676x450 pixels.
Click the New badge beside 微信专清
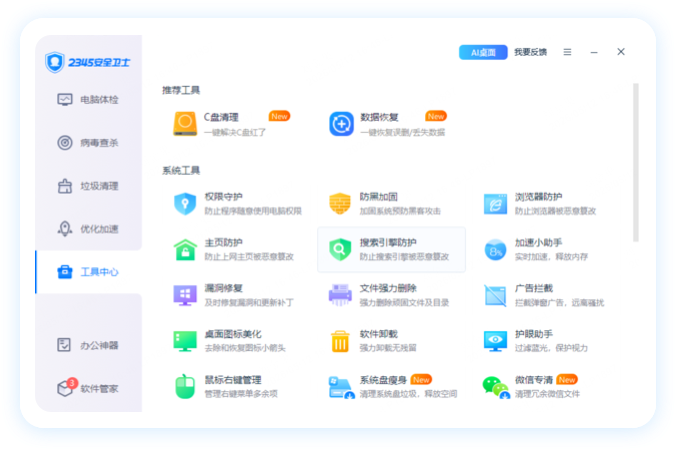coord(567,379)
